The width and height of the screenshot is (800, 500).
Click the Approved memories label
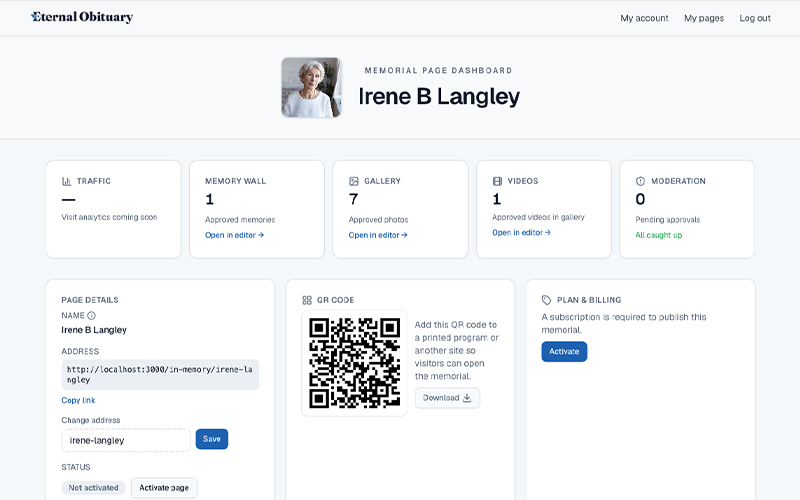click(240, 220)
